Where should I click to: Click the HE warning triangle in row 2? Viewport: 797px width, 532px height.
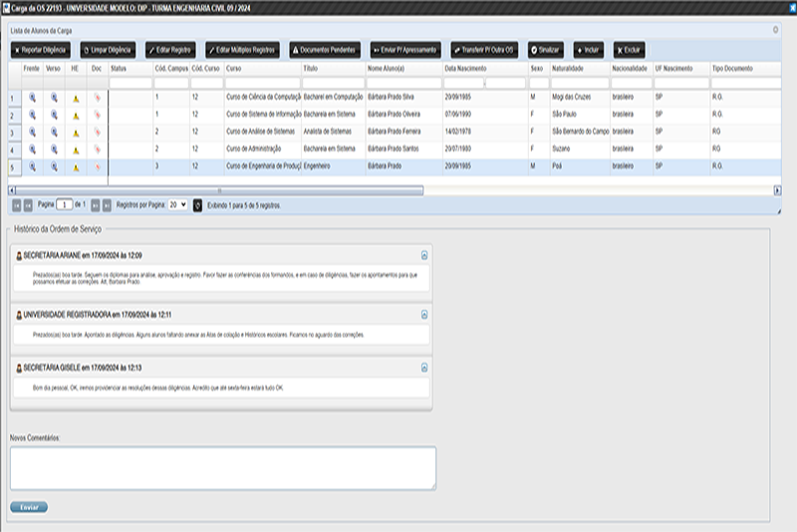point(76,116)
